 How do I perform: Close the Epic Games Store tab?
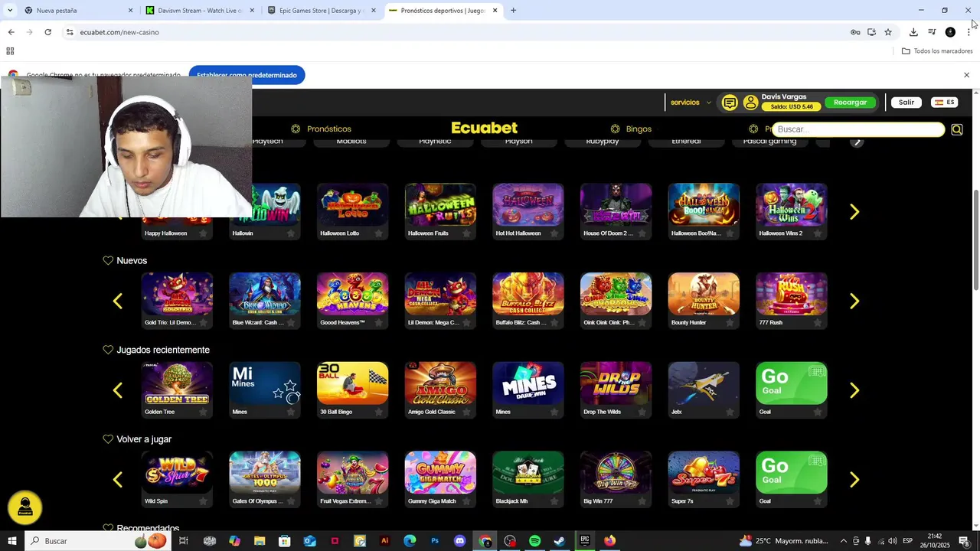click(374, 11)
